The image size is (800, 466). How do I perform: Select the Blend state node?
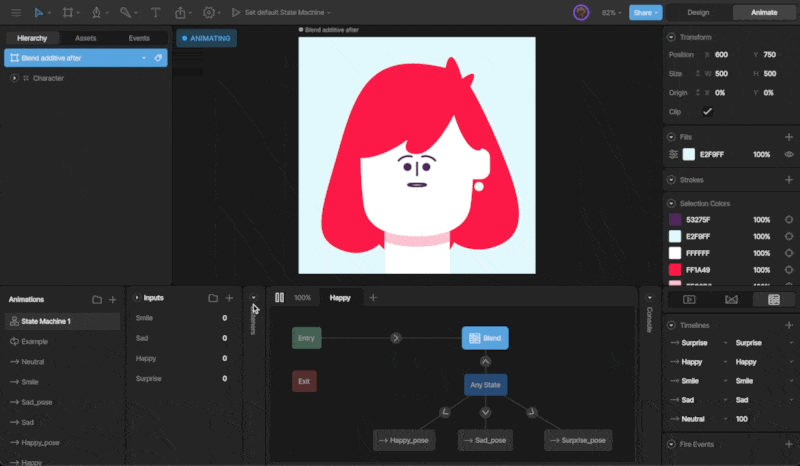485,338
